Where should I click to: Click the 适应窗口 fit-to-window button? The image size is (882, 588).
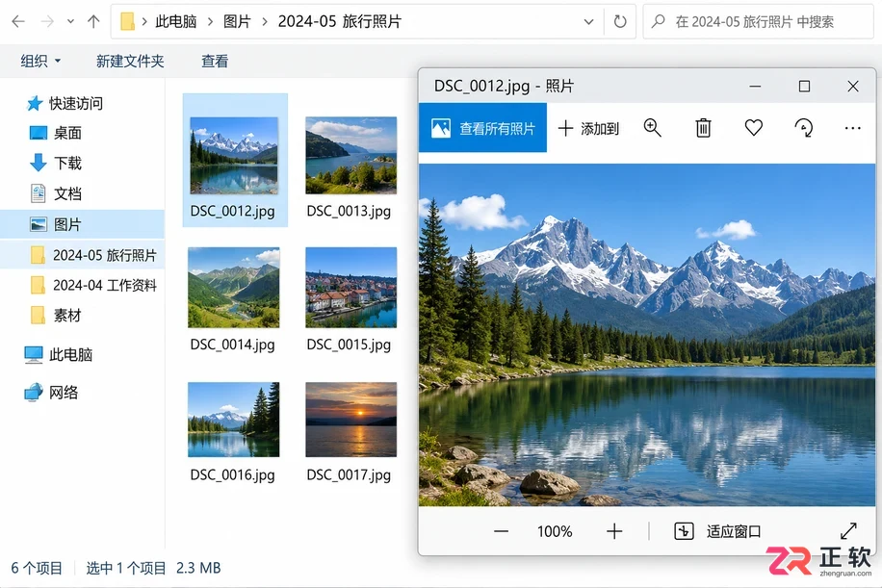[x=717, y=531]
